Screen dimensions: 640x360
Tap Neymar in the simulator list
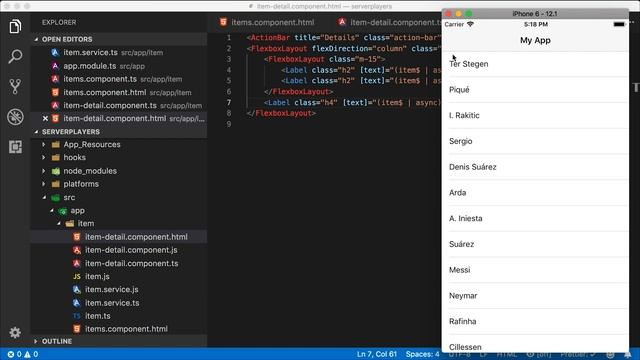click(535, 296)
